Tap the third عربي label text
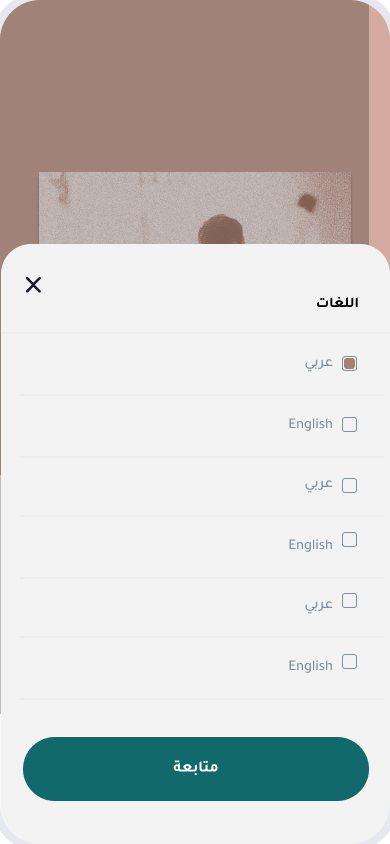This screenshot has height=844, width=390. (319, 605)
